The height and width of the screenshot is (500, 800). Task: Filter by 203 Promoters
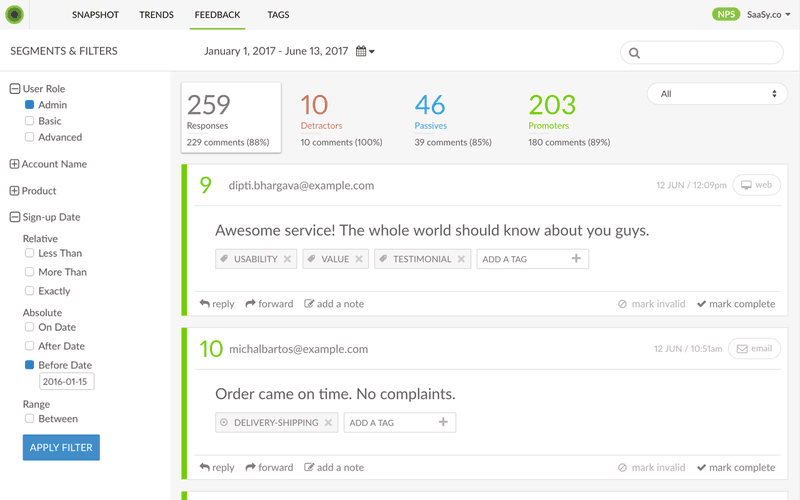569,119
